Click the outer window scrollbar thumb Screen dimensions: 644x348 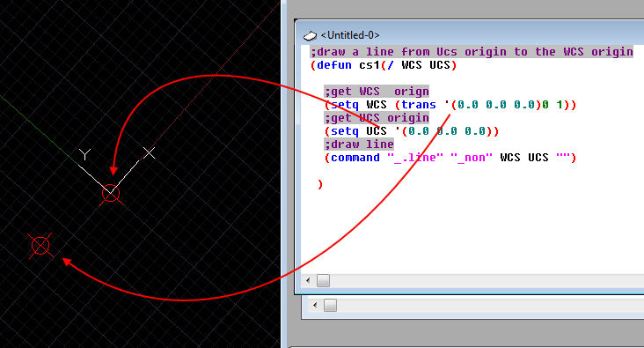330,305
